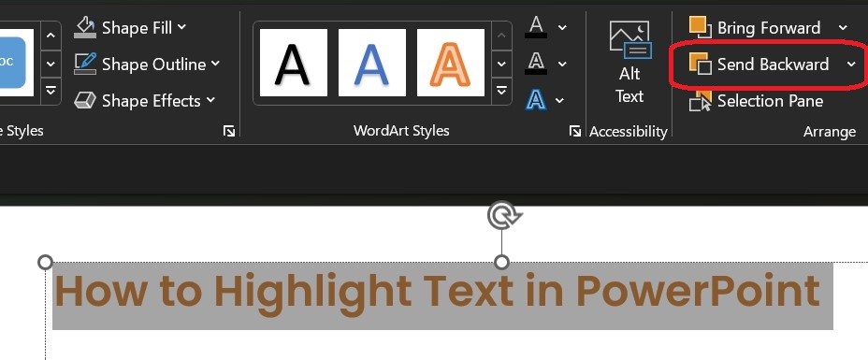Select the blue shape style thumbnail

click(x=12, y=63)
